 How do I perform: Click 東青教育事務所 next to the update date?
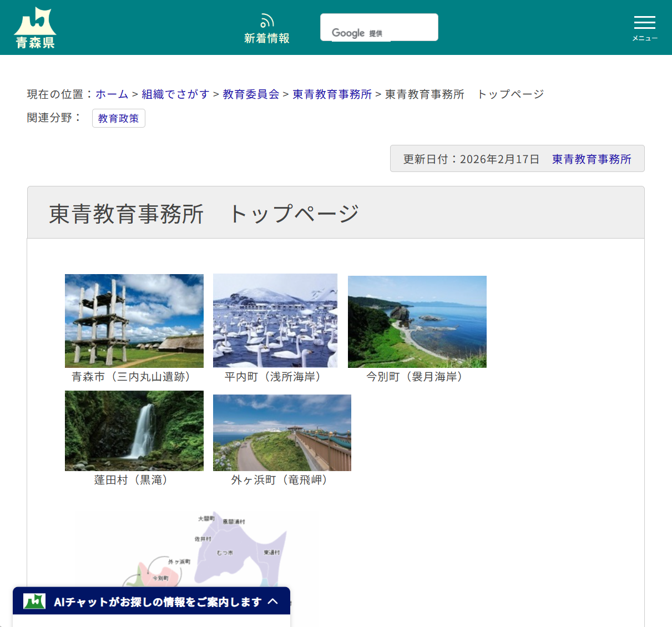coord(591,159)
